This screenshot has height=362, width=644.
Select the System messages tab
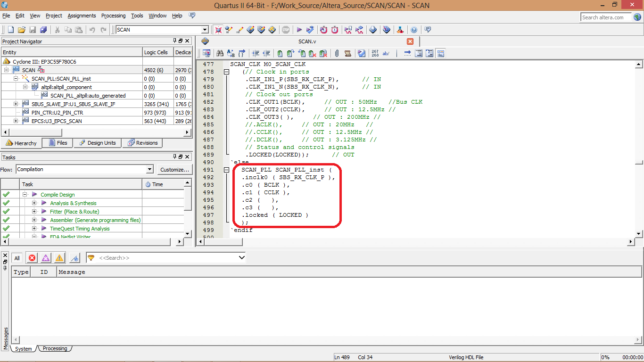[x=24, y=349]
